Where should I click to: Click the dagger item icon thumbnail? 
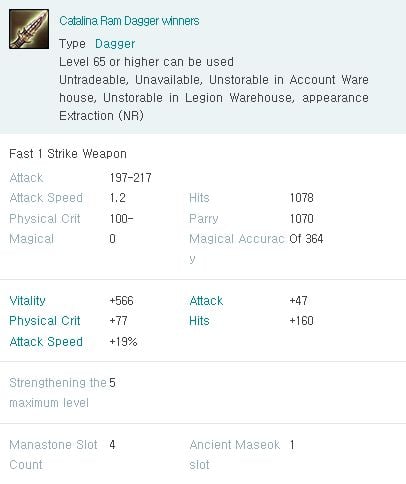coord(29,29)
